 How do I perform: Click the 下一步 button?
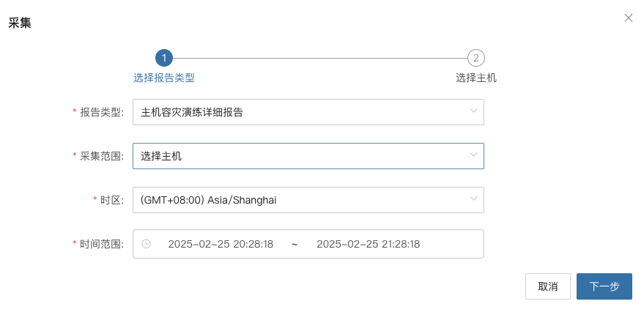pos(604,286)
